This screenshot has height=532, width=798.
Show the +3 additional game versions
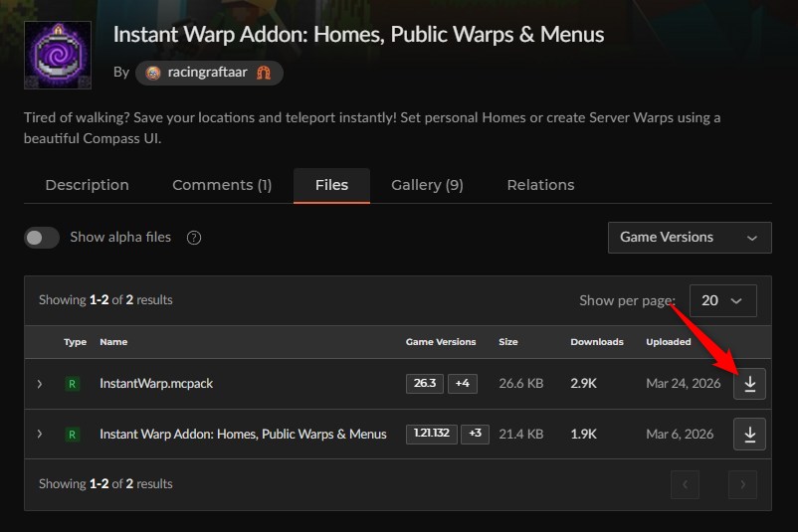coord(475,434)
